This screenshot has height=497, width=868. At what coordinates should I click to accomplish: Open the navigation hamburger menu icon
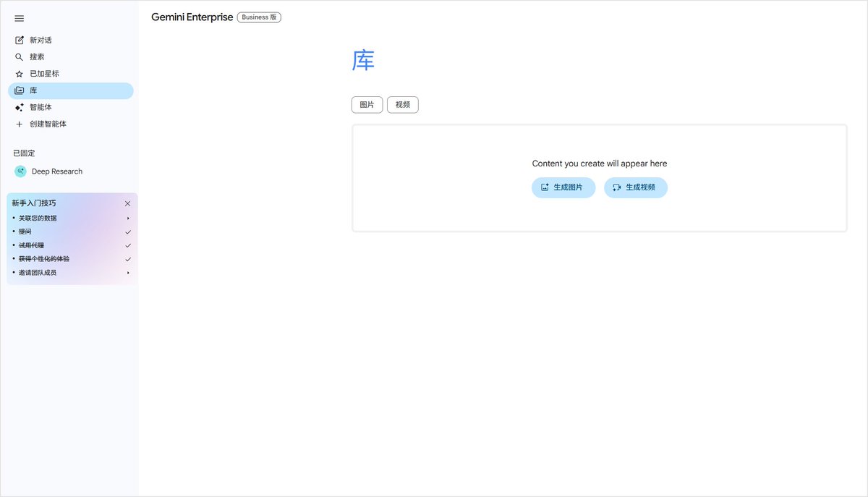pyautogui.click(x=19, y=18)
